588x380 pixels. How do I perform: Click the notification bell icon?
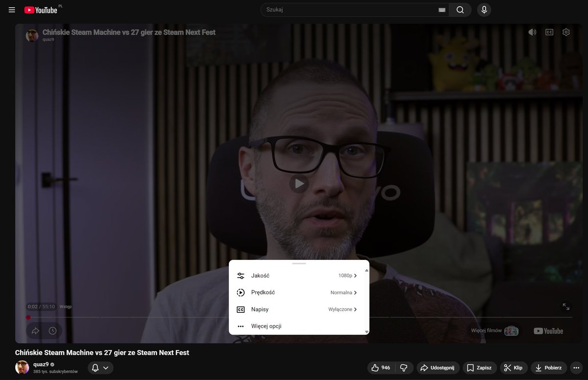(96, 368)
